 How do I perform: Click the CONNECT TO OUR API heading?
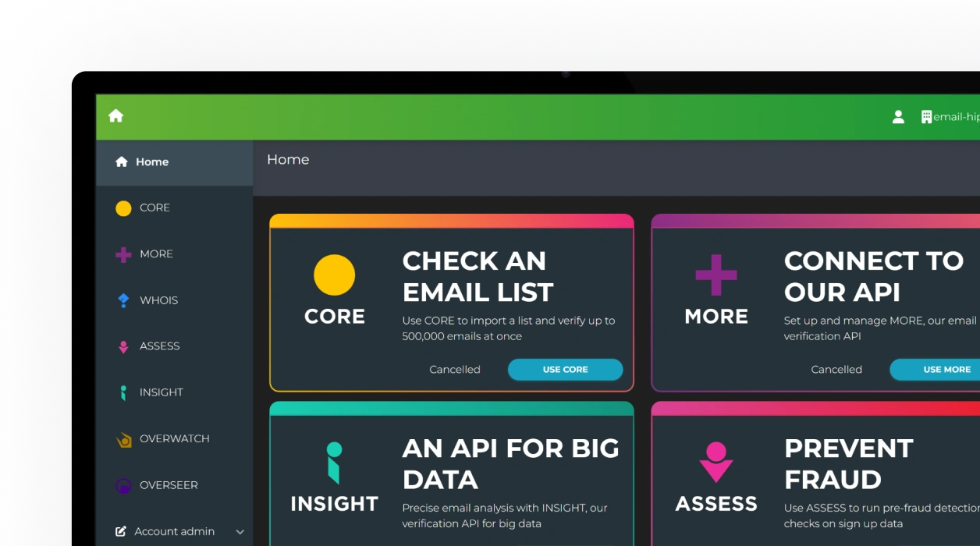[x=874, y=276]
